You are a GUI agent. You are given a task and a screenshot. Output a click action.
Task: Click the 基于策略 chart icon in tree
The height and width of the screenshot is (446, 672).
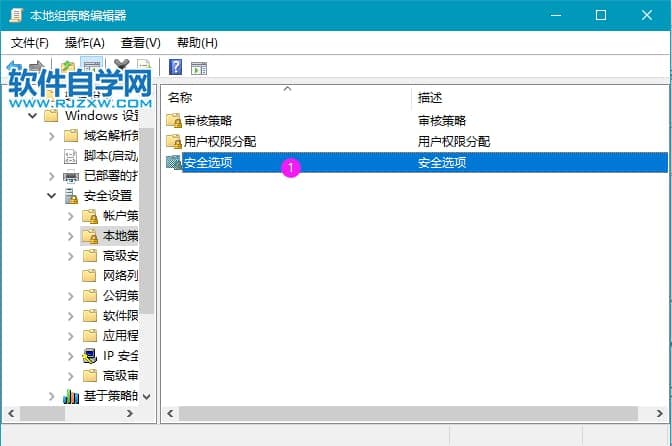coord(71,396)
